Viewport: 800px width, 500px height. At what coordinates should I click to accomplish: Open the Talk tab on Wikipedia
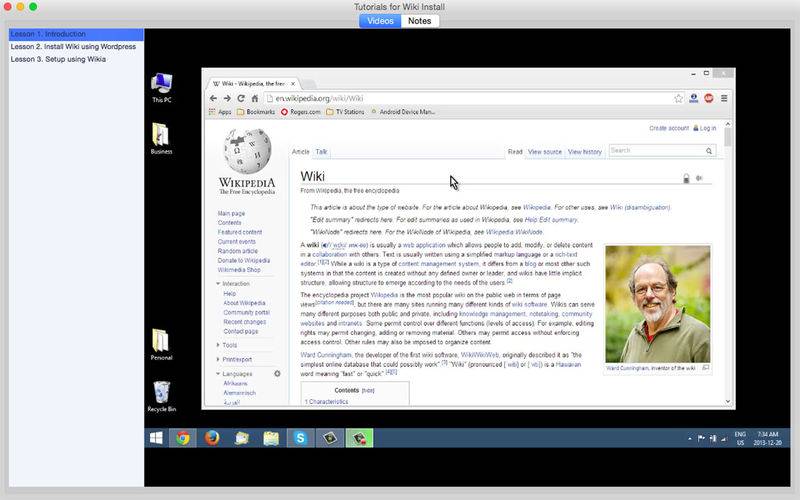tap(321, 152)
